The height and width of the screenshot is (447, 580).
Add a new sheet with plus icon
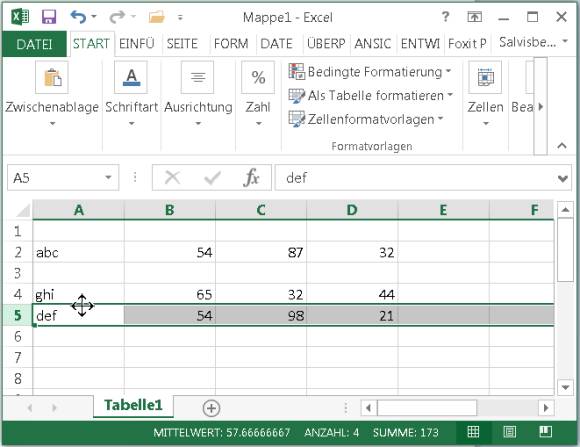pos(212,408)
